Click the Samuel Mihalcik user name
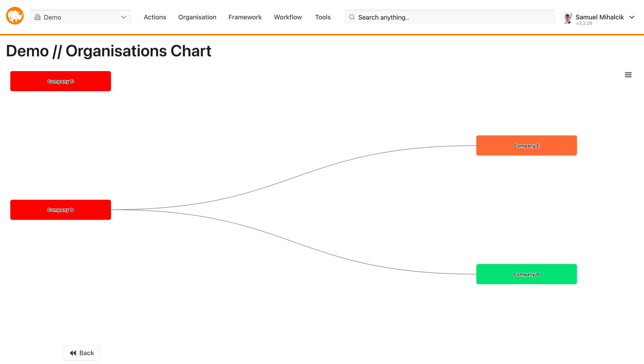Screen dimensions: 644x364 pos(599,17)
